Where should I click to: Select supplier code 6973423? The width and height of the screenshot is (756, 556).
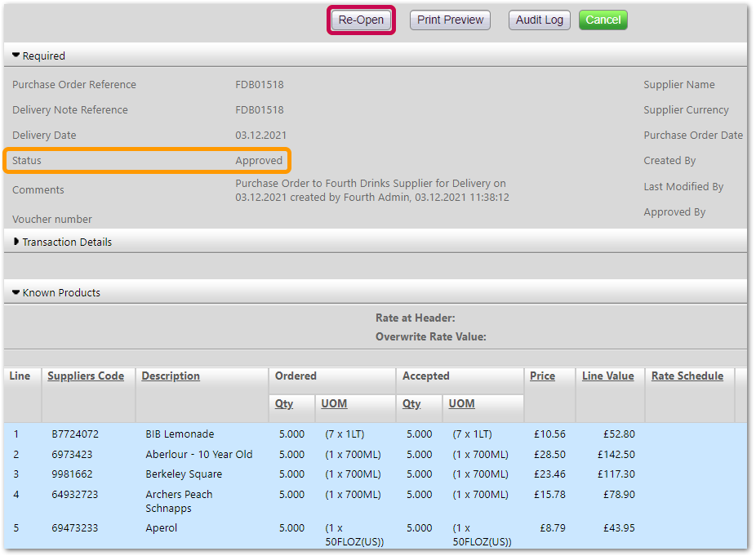pos(72,454)
